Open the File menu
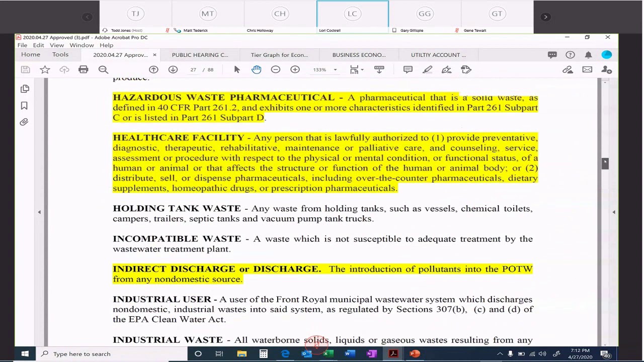Screen dimensions: 644x362 pyautogui.click(x=22, y=45)
